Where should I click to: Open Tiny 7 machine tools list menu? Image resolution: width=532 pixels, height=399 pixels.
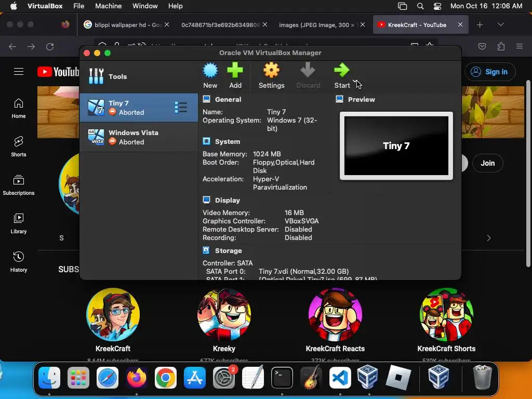[181, 107]
